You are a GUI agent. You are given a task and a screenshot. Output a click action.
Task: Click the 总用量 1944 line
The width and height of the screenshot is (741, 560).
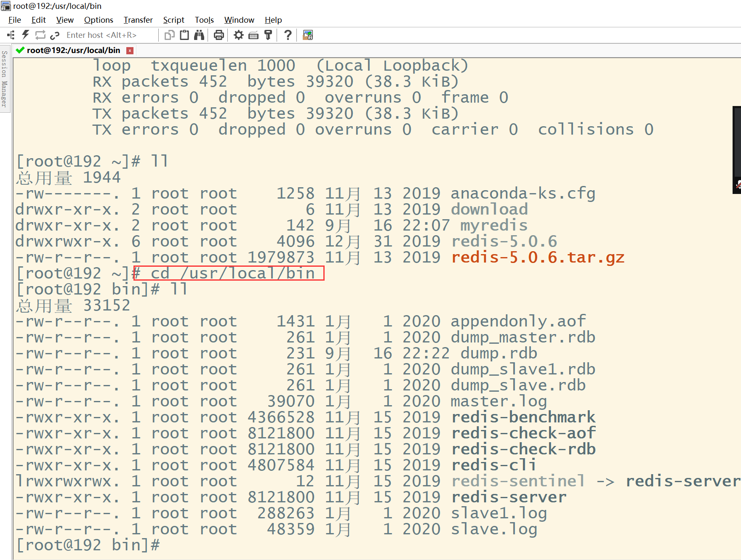tap(68, 177)
